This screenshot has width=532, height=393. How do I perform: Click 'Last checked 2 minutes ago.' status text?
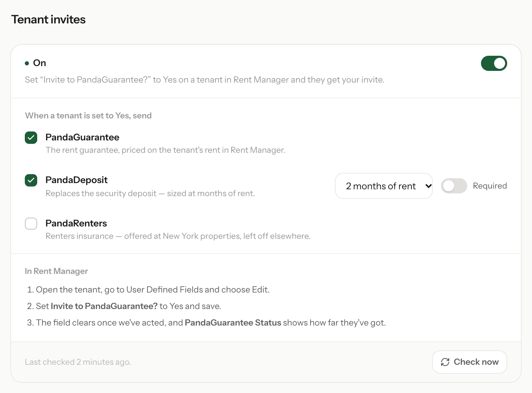78,362
